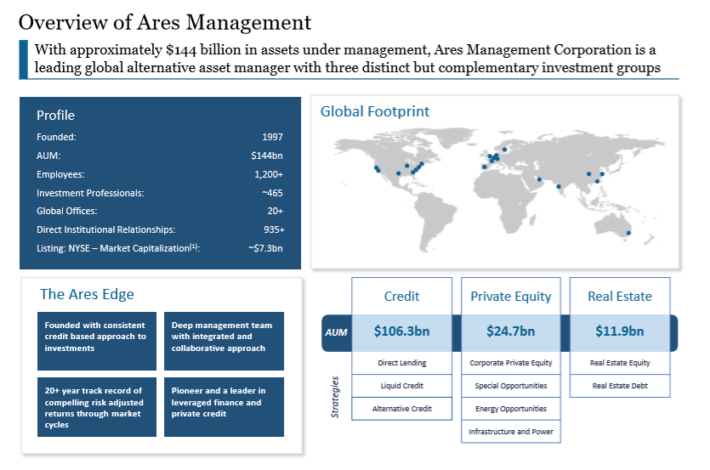Select the Global Footprint heading
The height and width of the screenshot is (470, 710).
pyautogui.click(x=374, y=111)
